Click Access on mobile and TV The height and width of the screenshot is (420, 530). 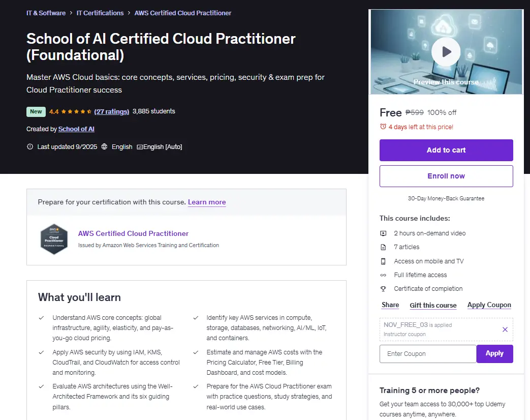tap(428, 261)
